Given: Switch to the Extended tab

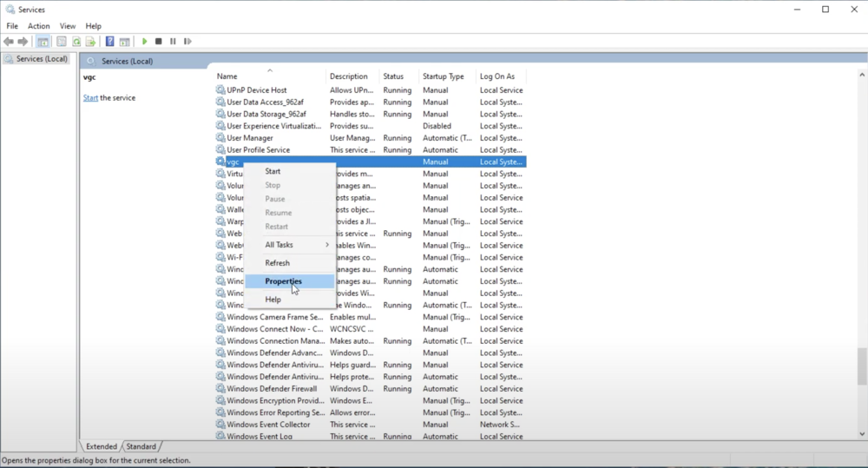Looking at the screenshot, I should (x=102, y=446).
